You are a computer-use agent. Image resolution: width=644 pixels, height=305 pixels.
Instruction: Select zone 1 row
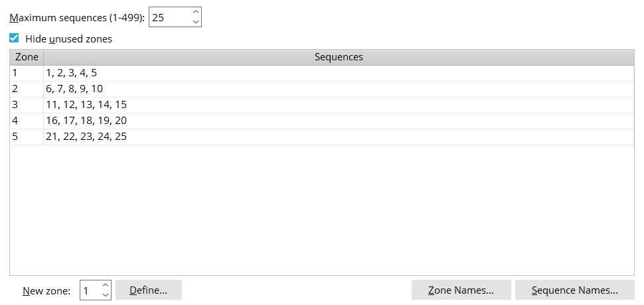[x=322, y=73]
